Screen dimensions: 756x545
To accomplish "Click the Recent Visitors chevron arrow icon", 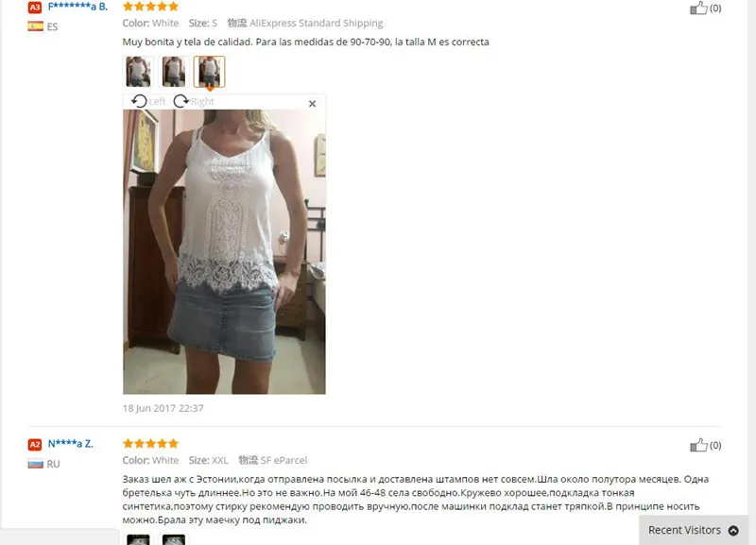I will pyautogui.click(x=733, y=530).
